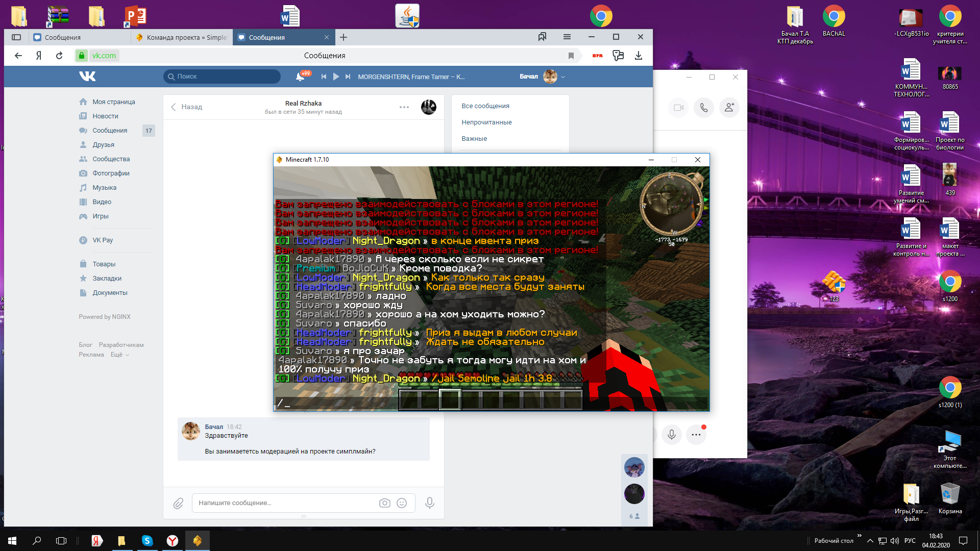
Task: Bookmark this page in address bar
Action: tap(571, 56)
